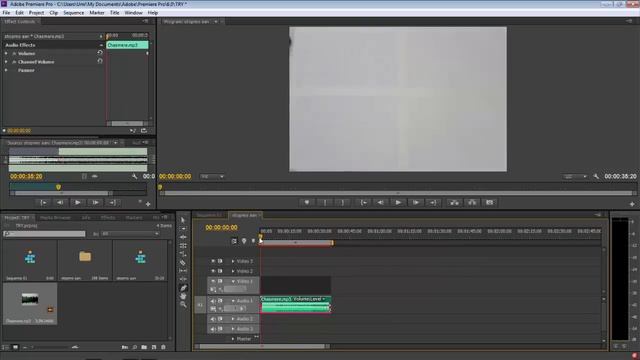Viewport: 640px width, 360px height.
Task: Toggle visibility eye for Video 2 track
Action: coord(213,271)
